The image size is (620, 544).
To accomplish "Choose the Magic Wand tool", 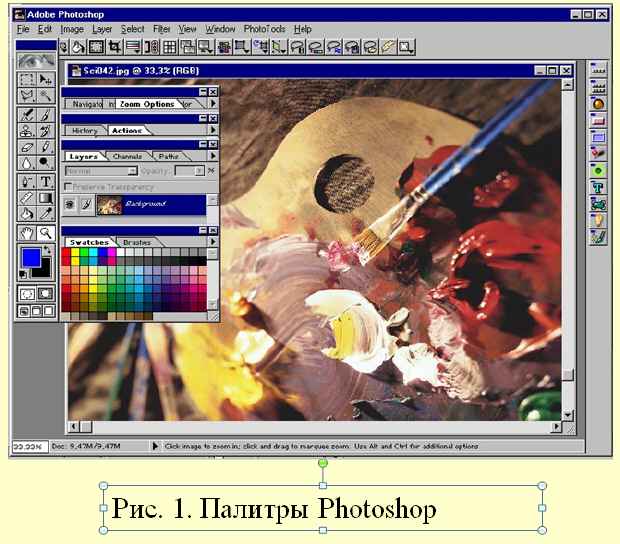I will pos(45,95).
